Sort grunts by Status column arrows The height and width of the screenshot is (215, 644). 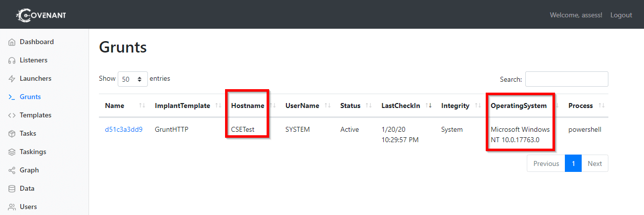point(368,106)
